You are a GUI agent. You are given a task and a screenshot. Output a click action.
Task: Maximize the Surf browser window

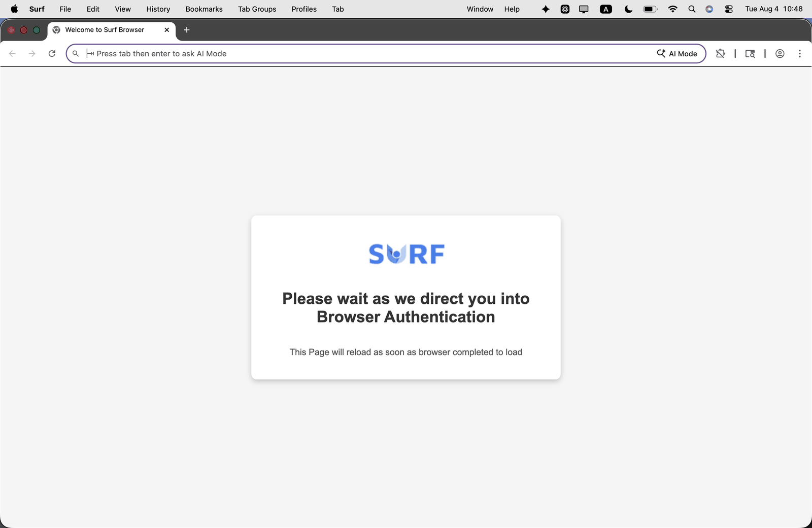37,30
